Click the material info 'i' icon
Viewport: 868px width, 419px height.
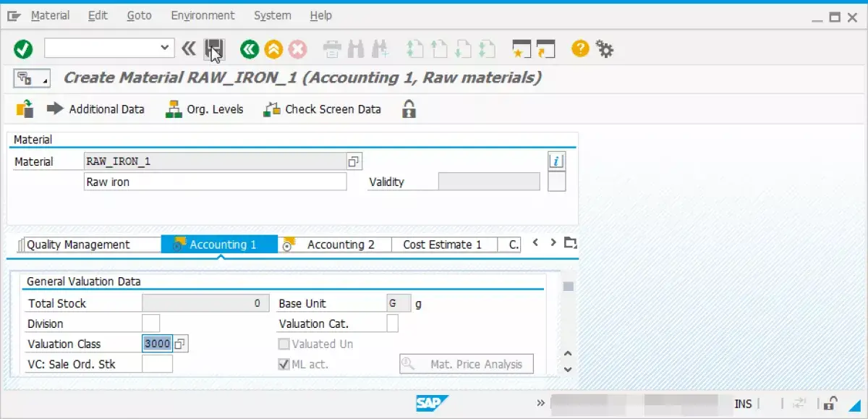[556, 161]
